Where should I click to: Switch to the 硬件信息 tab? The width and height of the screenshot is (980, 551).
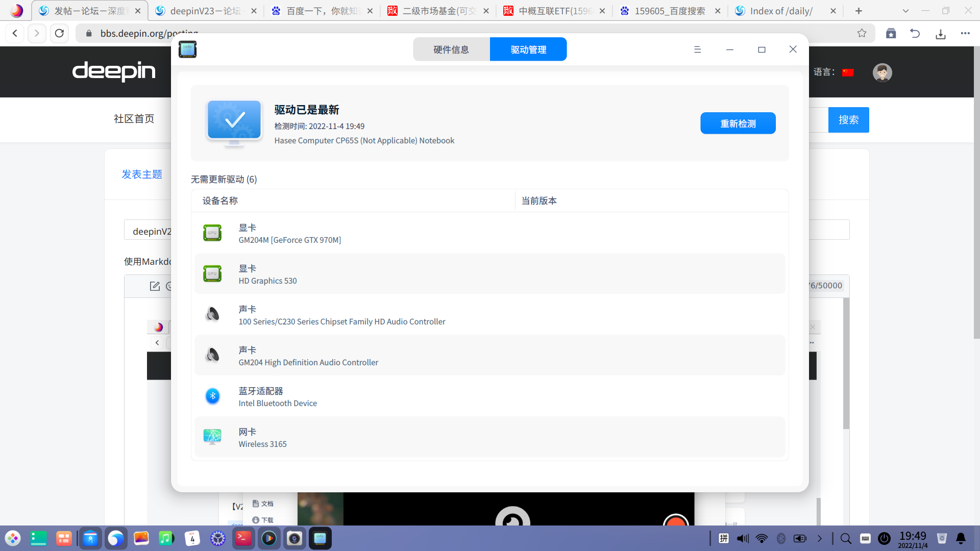click(451, 49)
